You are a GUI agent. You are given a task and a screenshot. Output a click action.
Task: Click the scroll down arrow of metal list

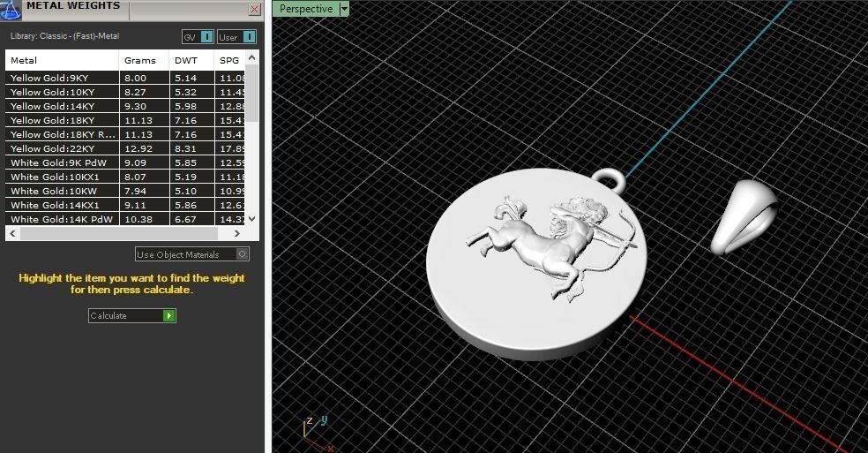click(252, 218)
